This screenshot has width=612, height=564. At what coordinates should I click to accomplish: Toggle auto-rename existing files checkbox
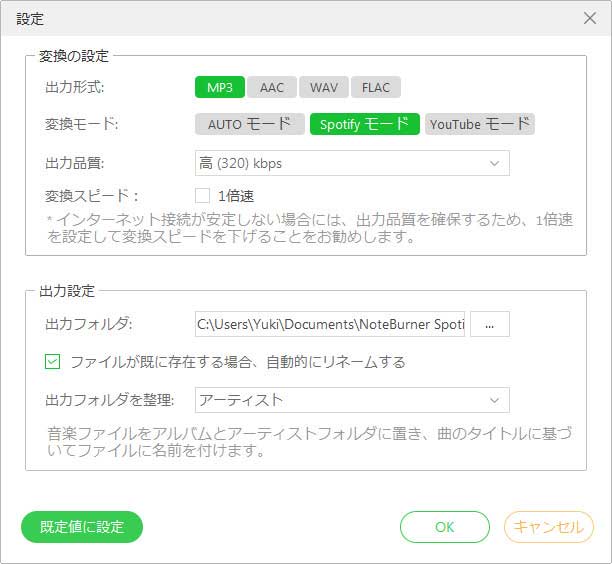click(x=52, y=362)
